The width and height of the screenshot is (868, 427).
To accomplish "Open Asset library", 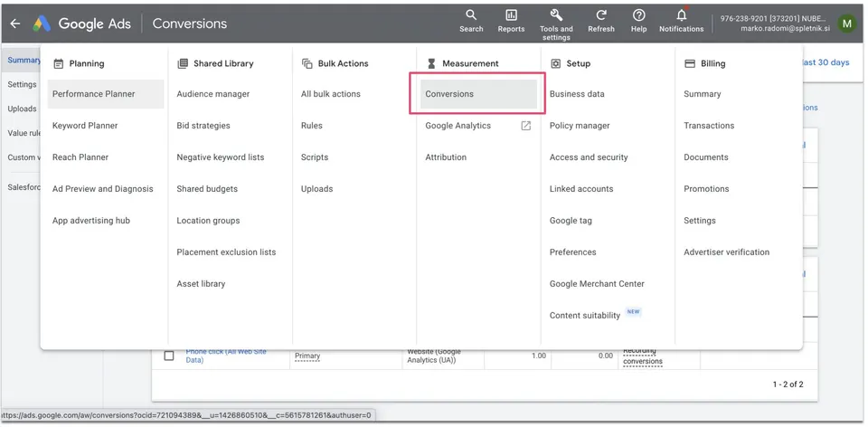I will tap(201, 283).
